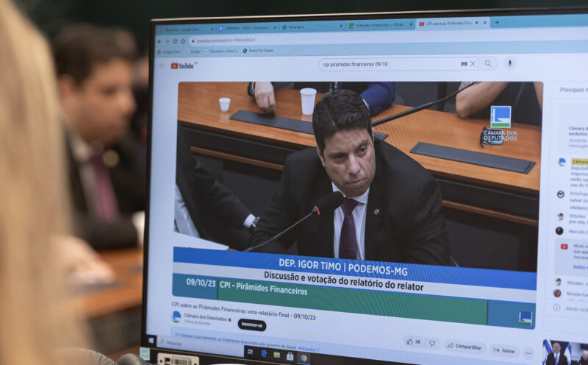Like the video with thumbs up

tap(413, 342)
